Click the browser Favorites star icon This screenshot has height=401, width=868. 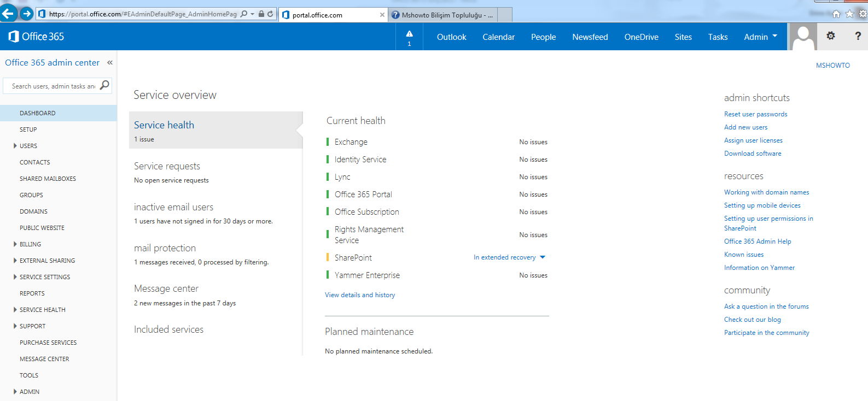point(849,14)
